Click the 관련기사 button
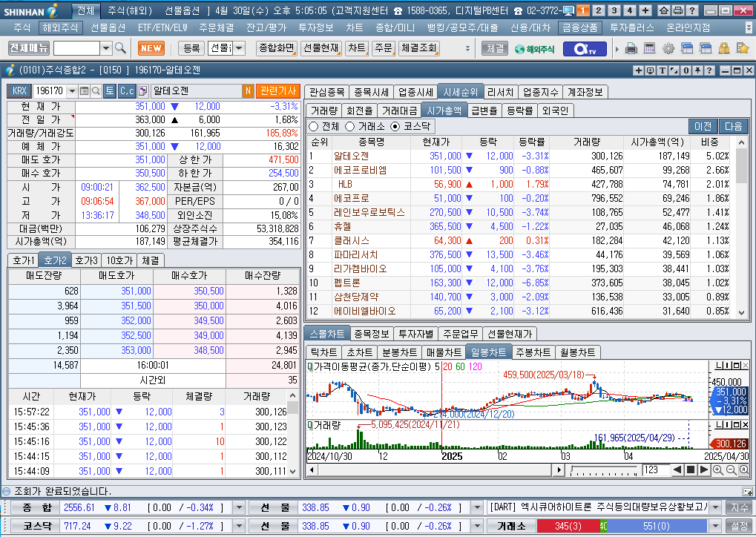The height and width of the screenshot is (537, 756). coord(278,90)
